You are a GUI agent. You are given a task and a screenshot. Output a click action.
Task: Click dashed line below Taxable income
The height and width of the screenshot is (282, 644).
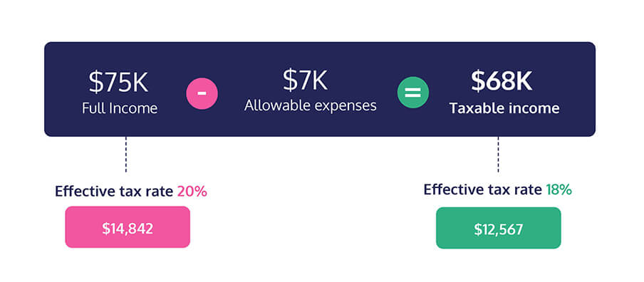coord(498,155)
